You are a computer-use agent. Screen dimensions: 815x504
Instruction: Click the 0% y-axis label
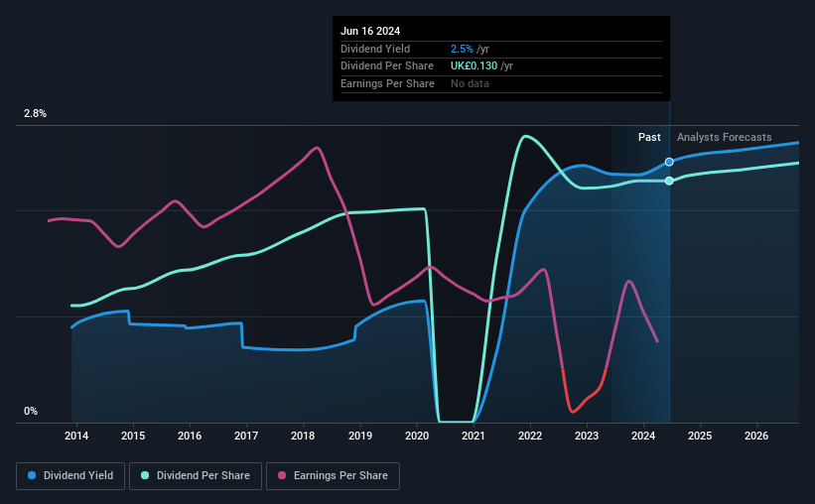[x=31, y=411]
